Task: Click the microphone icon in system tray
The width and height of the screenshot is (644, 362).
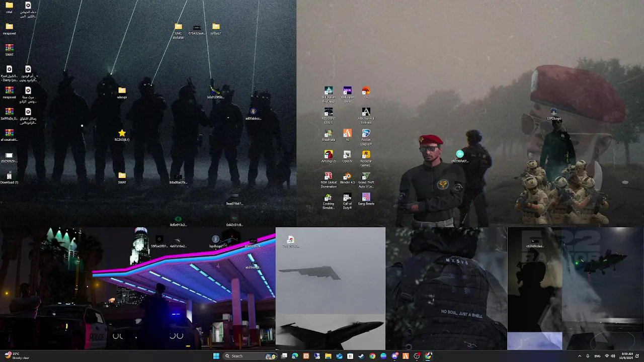Action: click(x=588, y=356)
